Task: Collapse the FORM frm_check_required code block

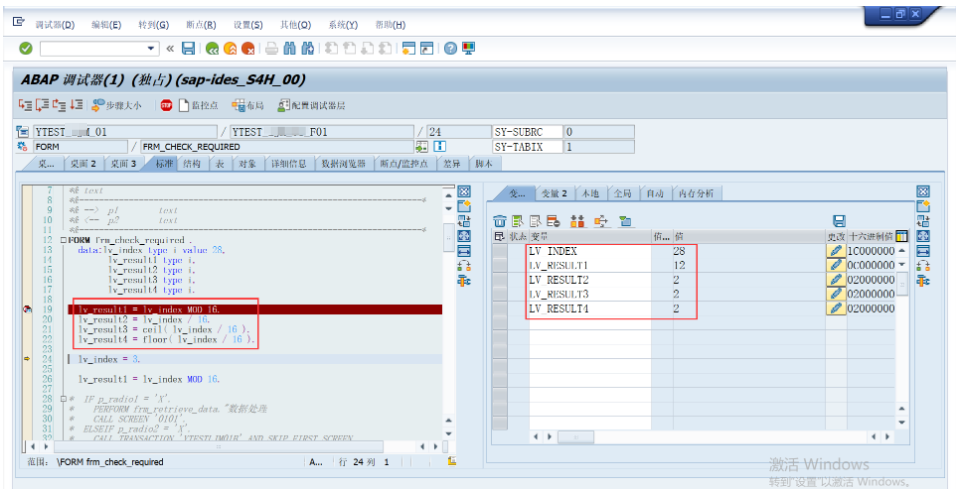Action: [x=63, y=240]
